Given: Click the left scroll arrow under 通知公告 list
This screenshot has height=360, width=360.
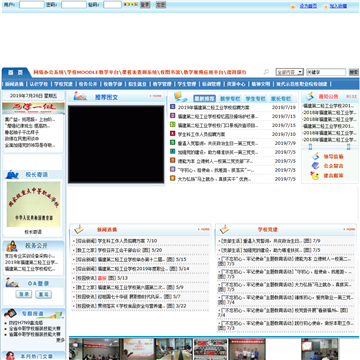Looking at the screenshot, I should point(310,147).
